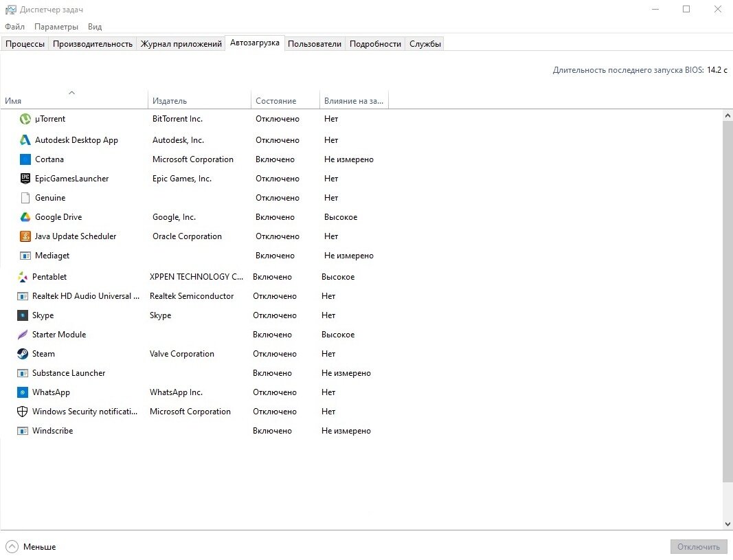
Task: Click the WhatsApp row icon
Action: (23, 392)
